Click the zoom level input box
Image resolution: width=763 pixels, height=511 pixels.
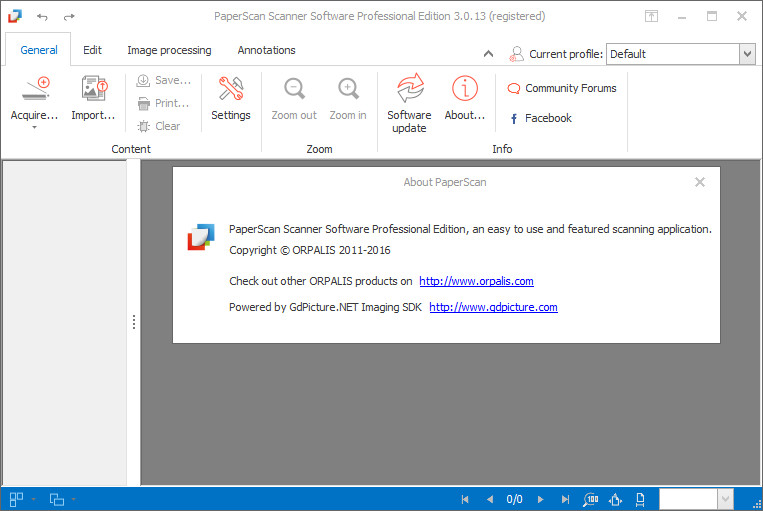(x=688, y=499)
